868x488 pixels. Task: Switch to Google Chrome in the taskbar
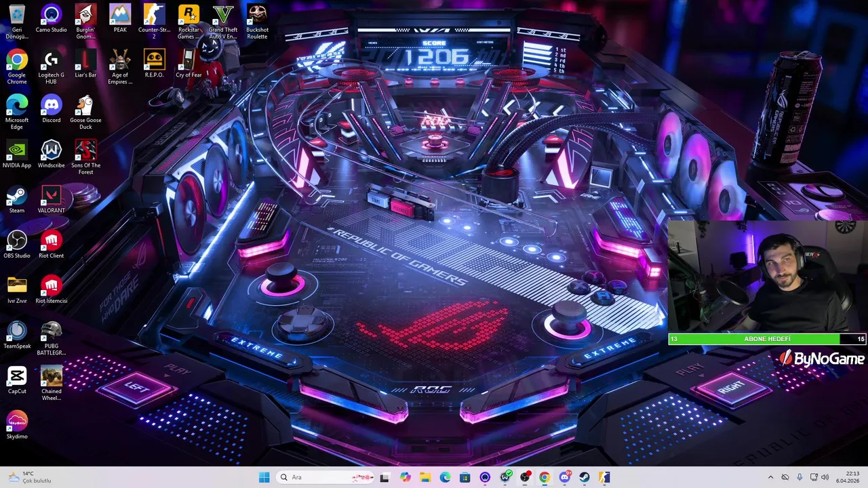coord(545,477)
